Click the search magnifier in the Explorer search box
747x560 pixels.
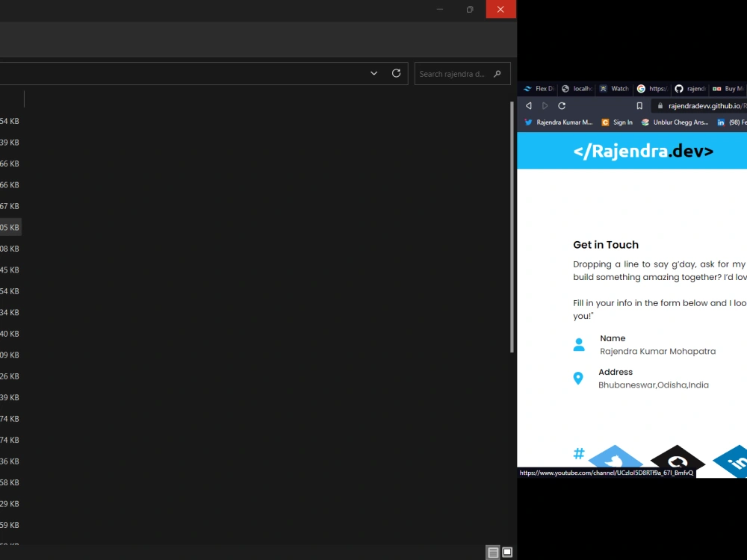pos(498,73)
